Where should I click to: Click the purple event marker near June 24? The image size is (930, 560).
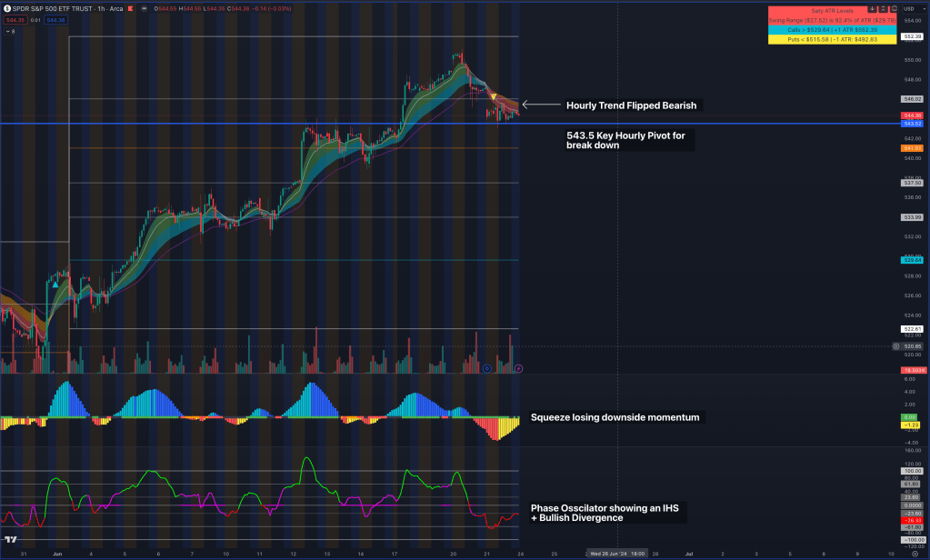pos(518,368)
